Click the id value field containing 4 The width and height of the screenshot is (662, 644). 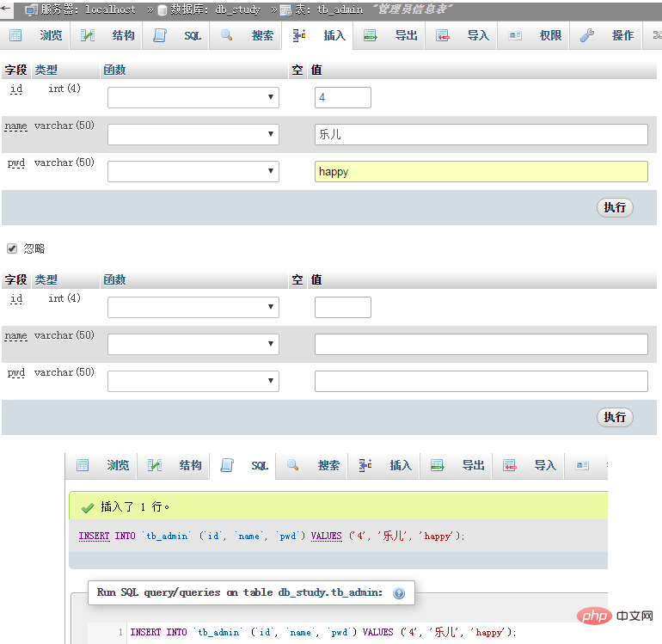(343, 97)
